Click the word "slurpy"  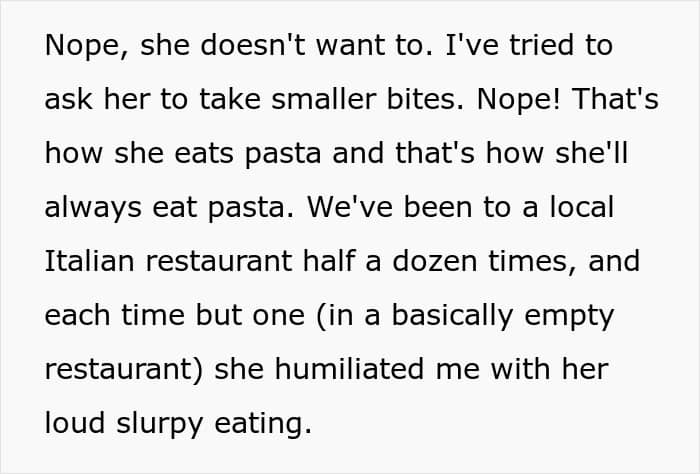point(160,425)
